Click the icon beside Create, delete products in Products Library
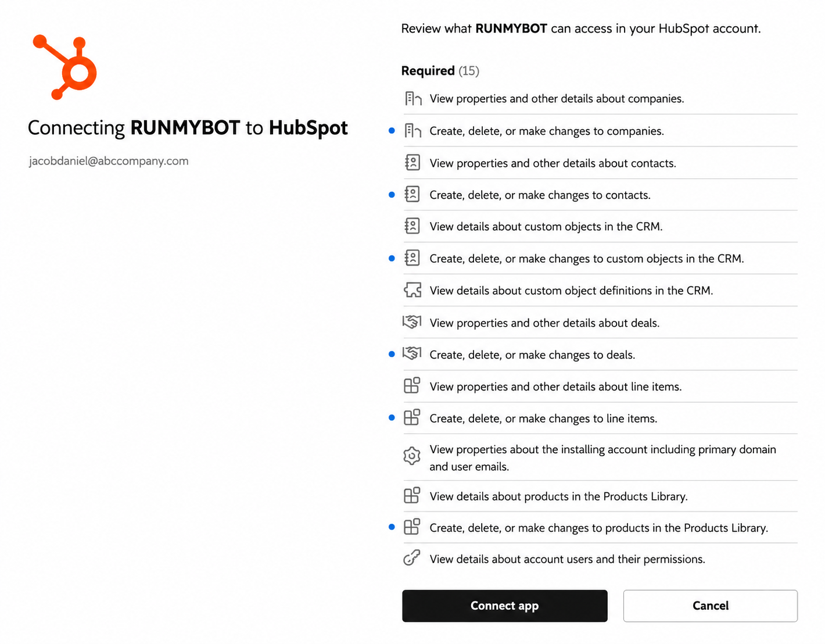Screen dimensions: 825x644 [x=412, y=527]
